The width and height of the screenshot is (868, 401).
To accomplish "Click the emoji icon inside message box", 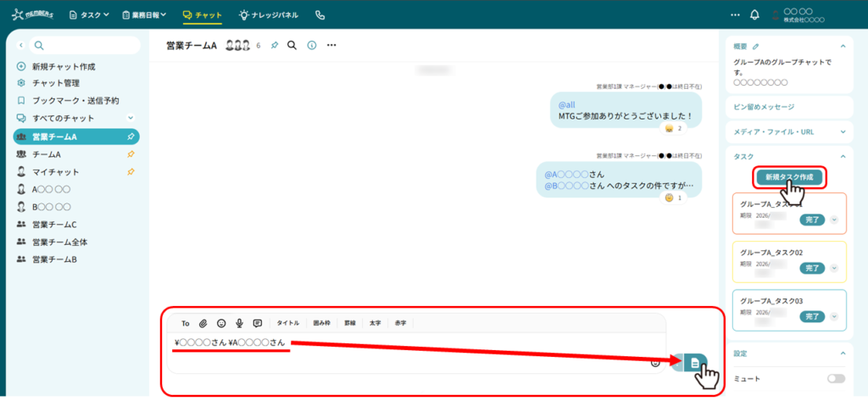I will tap(655, 364).
